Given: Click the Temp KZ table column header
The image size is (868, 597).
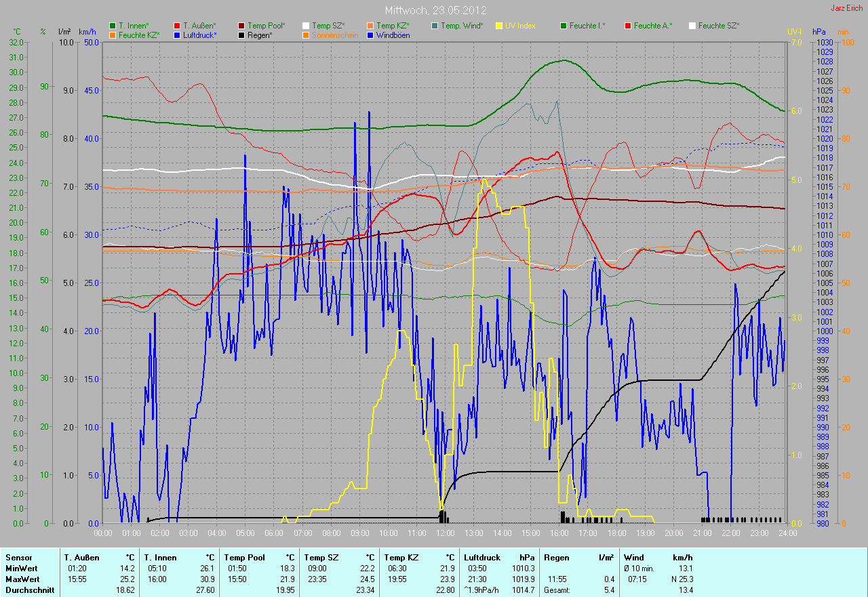Looking at the screenshot, I should point(401,558).
